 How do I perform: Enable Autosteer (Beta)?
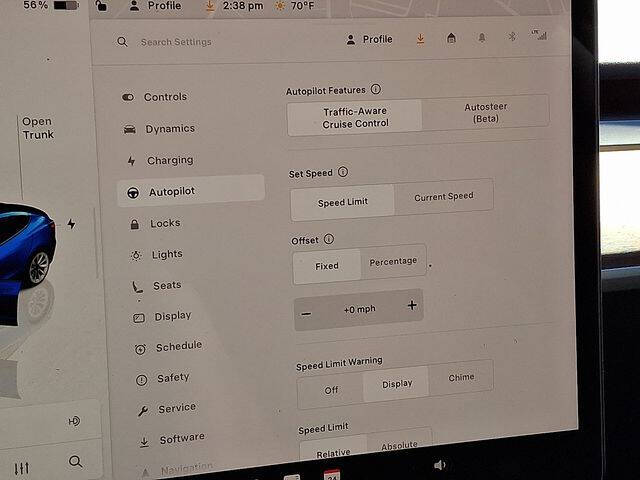485,112
